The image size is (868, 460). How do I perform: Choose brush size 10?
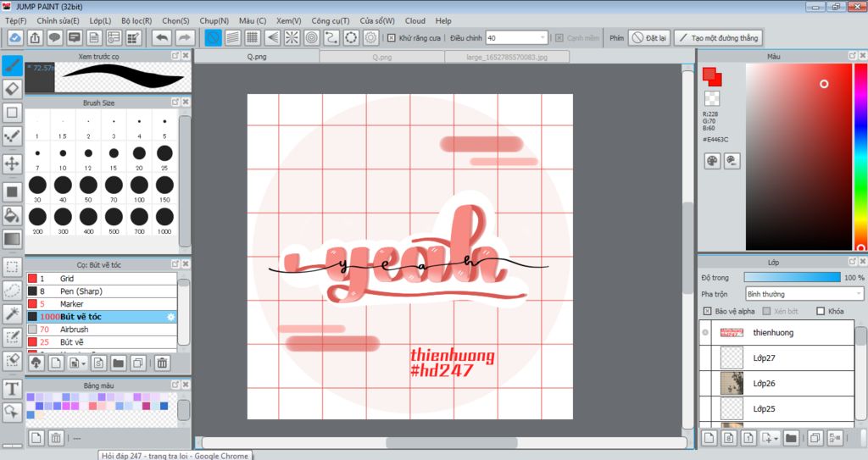(63, 158)
